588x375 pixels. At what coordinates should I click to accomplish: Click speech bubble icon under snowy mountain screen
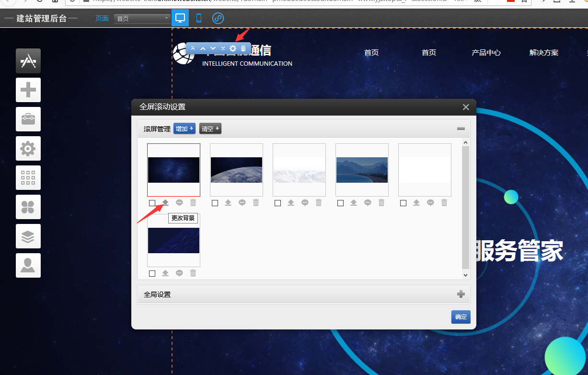[305, 203]
